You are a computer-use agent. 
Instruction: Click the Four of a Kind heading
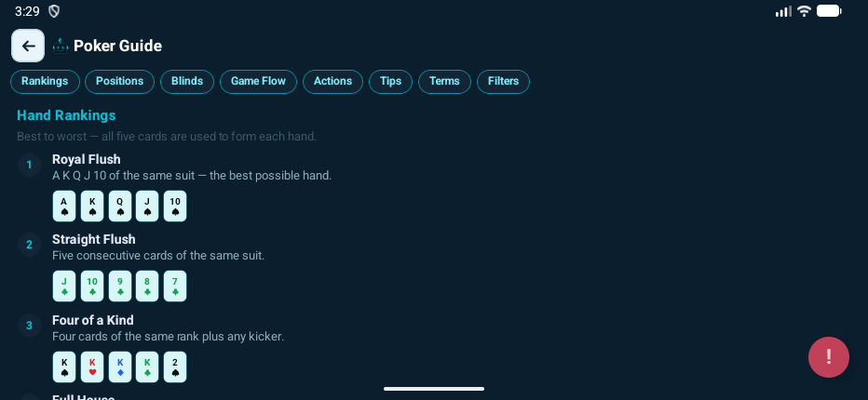pyautogui.click(x=92, y=320)
